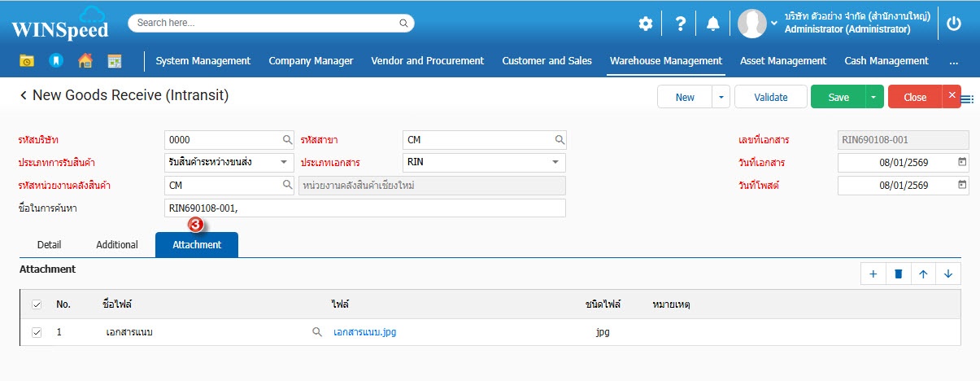Switch to the Additional tab
The image size is (980, 381).
117,244
